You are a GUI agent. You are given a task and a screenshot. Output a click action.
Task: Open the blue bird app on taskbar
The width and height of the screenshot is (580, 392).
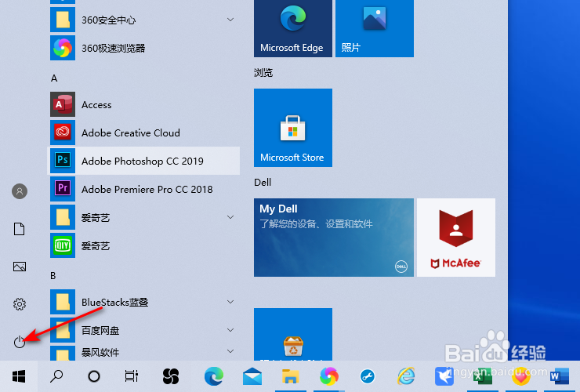[444, 376]
